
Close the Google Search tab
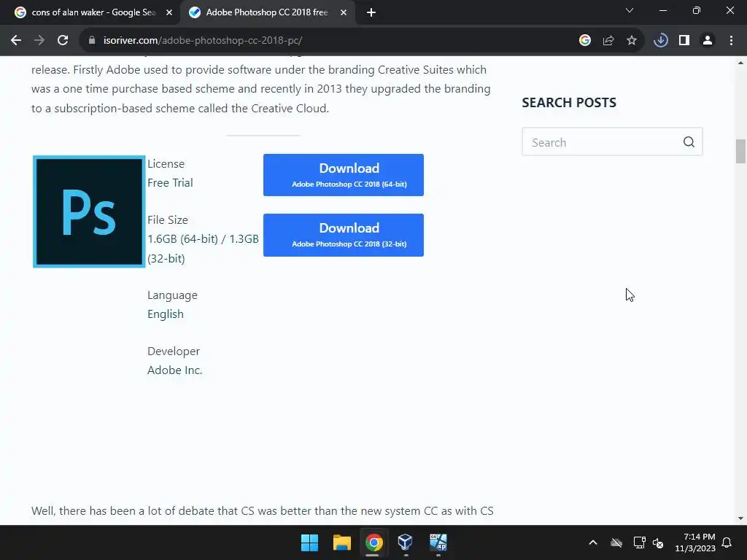click(x=169, y=13)
